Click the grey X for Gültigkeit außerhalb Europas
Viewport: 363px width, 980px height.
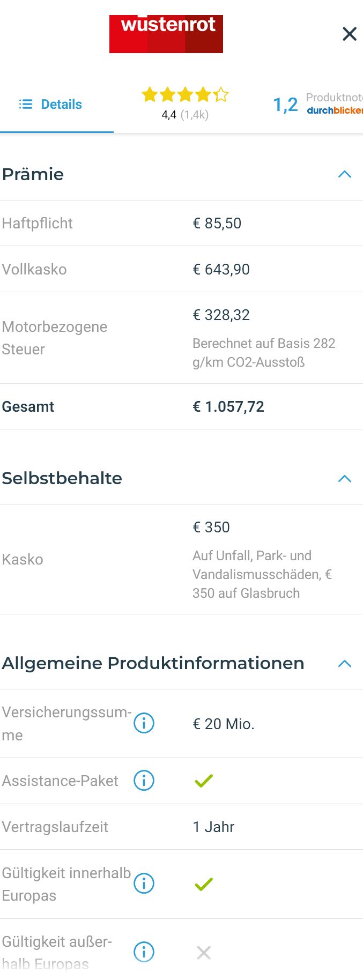[x=204, y=952]
